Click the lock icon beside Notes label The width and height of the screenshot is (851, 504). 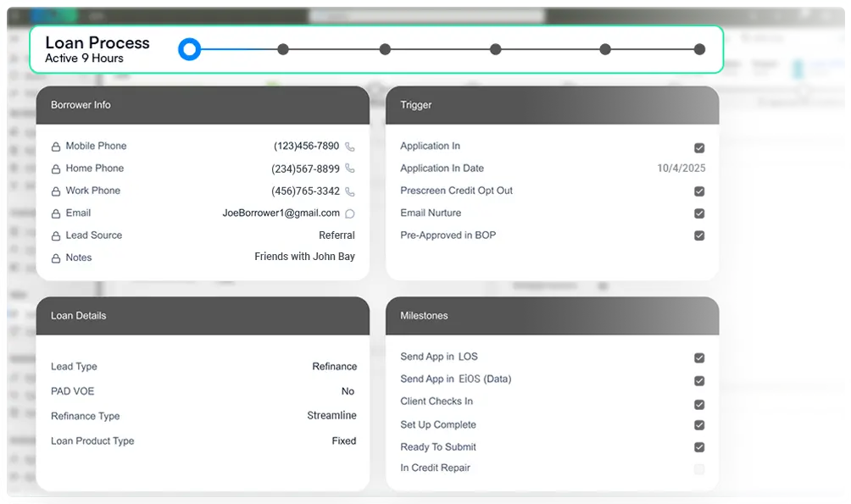point(56,258)
